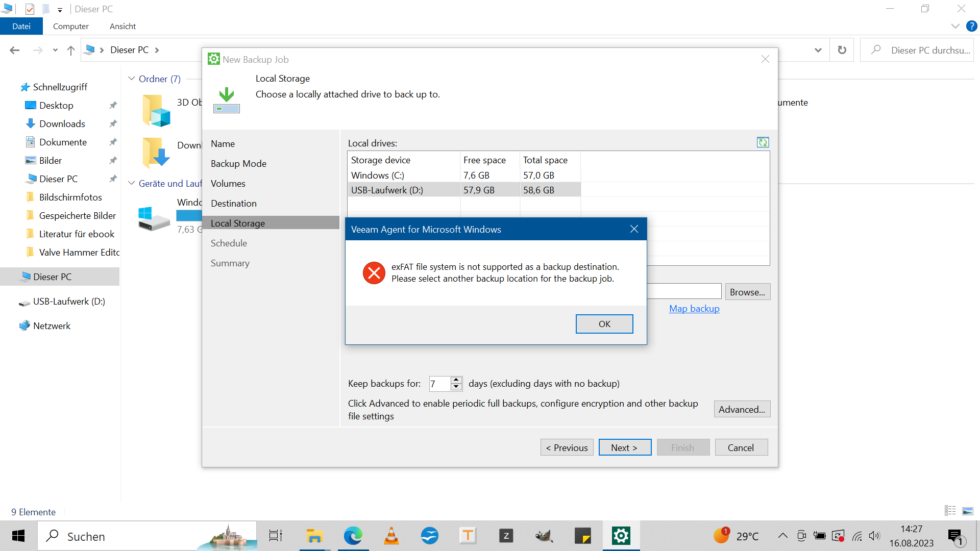Click the Task View taskbar icon

click(276, 536)
